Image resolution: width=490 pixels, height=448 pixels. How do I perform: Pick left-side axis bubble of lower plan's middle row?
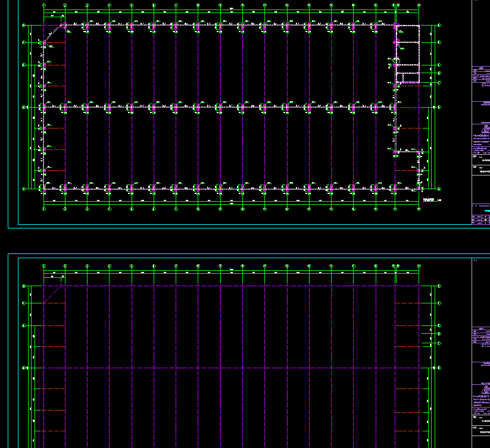tap(24, 368)
